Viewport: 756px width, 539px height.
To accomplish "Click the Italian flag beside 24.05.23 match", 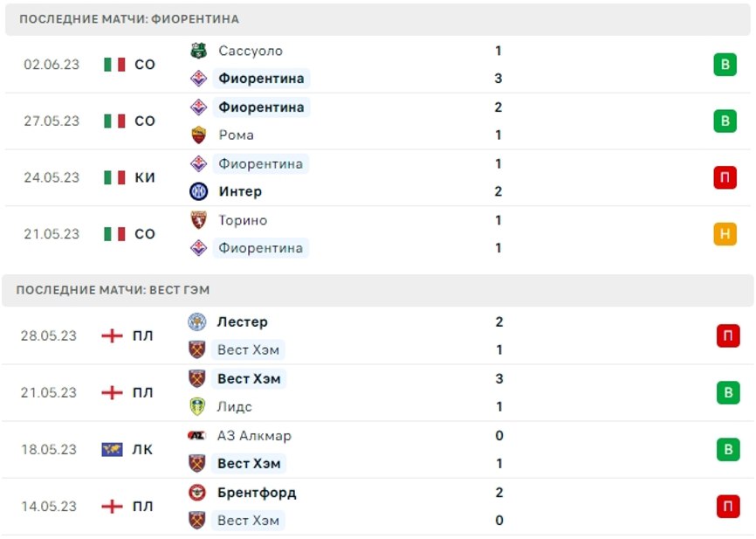I will point(114,177).
